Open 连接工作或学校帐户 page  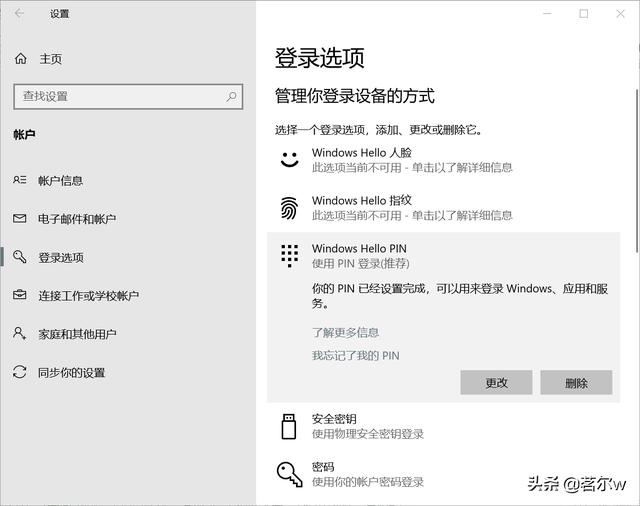(x=89, y=295)
